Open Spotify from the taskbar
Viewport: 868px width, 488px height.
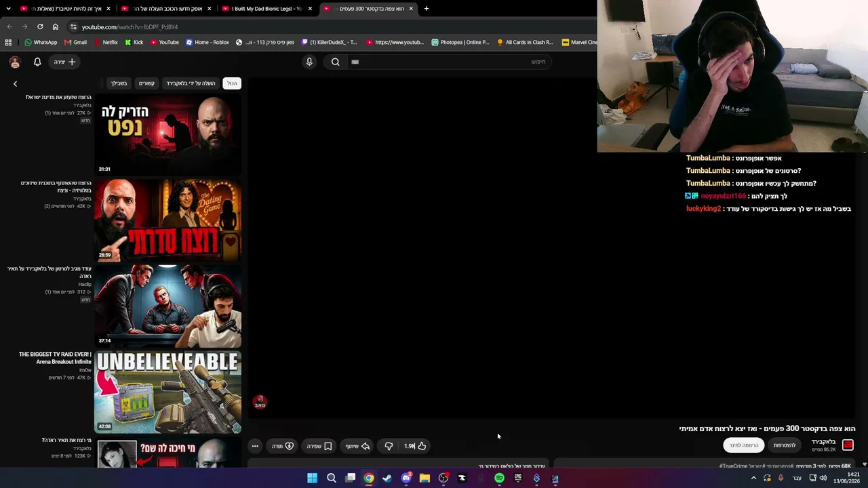(x=499, y=478)
